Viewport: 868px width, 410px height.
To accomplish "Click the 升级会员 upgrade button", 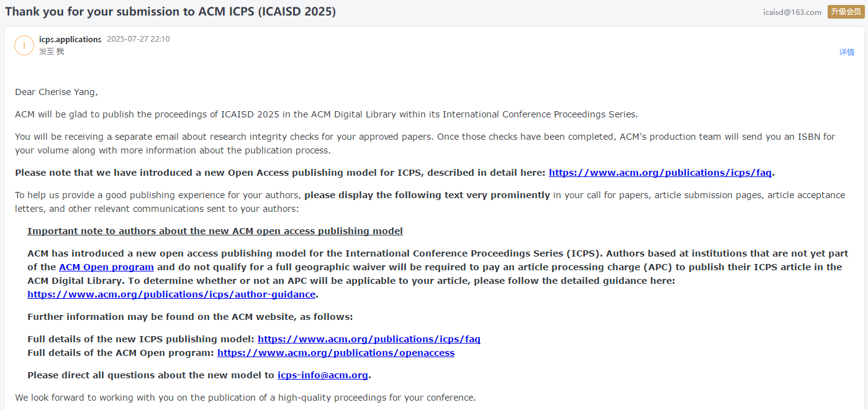I will pos(845,12).
